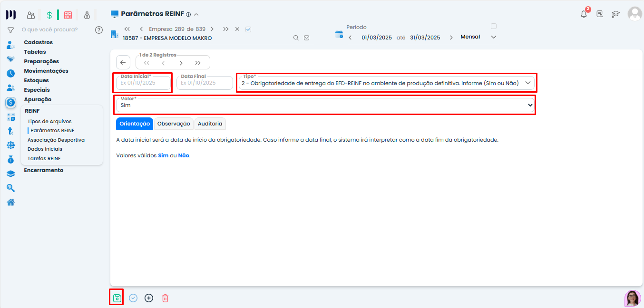This screenshot has width=644, height=308.
Task: Open the Cadastros menu
Action: click(x=39, y=42)
